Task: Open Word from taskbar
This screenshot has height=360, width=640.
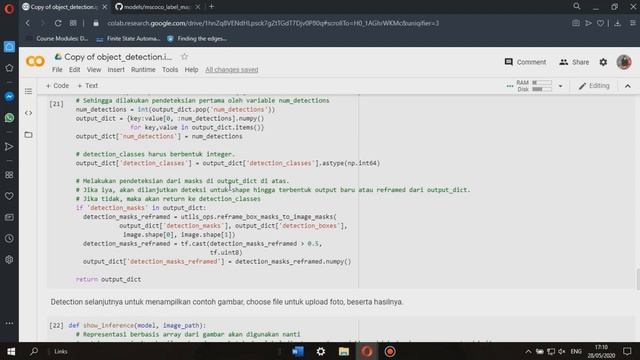Action: (x=298, y=351)
